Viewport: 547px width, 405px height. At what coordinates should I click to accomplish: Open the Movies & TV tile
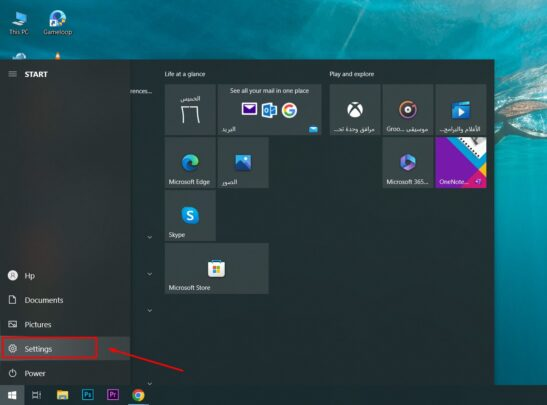pyautogui.click(x=461, y=110)
